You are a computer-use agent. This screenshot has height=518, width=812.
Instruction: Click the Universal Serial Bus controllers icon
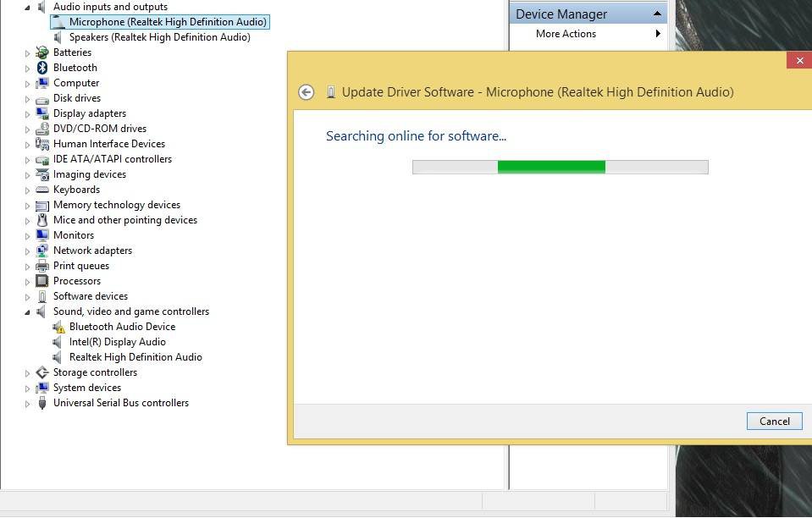click(x=42, y=403)
